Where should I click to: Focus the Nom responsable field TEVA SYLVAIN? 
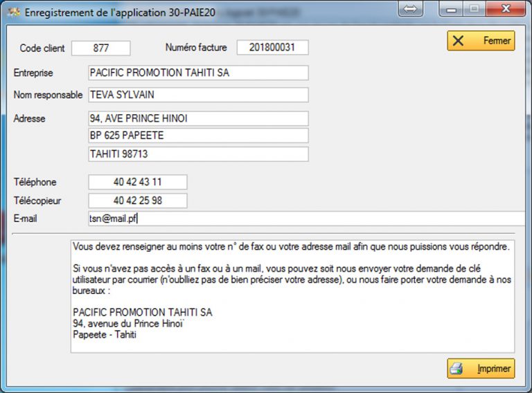(198, 95)
